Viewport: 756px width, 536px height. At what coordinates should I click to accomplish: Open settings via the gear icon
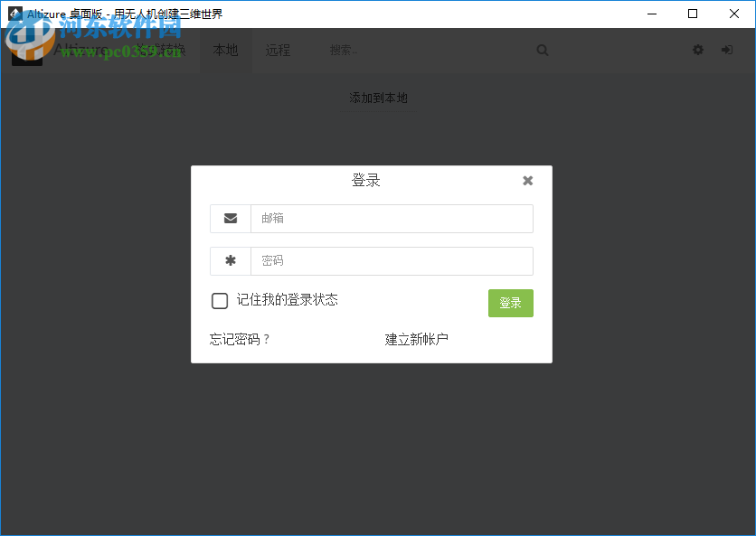coord(697,50)
